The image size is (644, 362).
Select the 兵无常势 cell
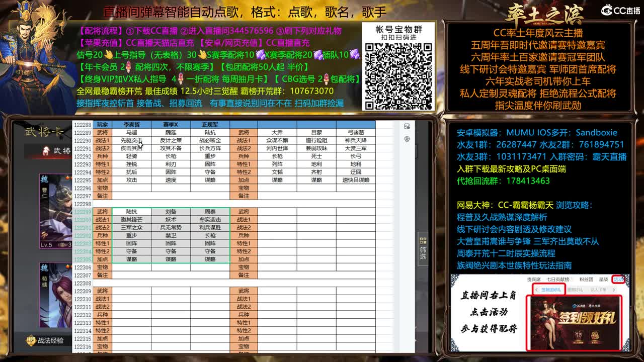(171, 228)
